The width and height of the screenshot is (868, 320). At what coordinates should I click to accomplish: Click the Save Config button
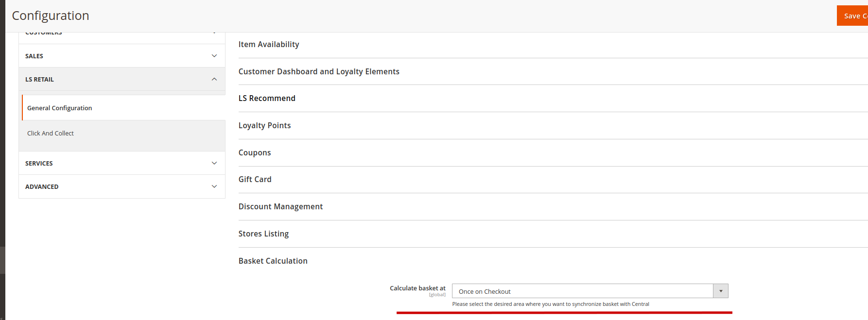tap(854, 16)
